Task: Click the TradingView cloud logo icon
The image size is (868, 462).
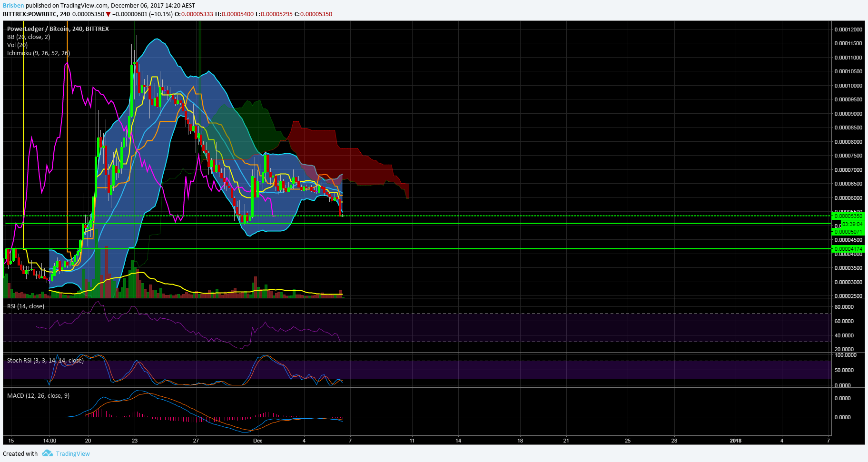Action: click(x=47, y=453)
